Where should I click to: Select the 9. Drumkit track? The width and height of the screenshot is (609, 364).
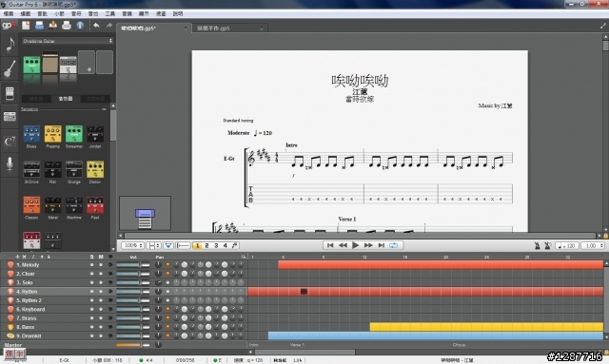pyautogui.click(x=29, y=336)
